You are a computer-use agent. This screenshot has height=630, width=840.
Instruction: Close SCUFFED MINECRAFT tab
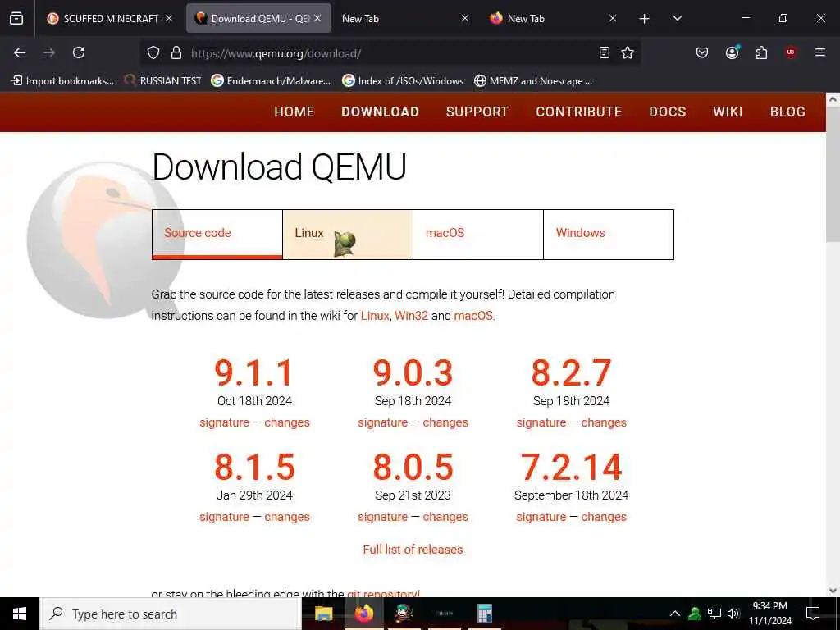169,18
